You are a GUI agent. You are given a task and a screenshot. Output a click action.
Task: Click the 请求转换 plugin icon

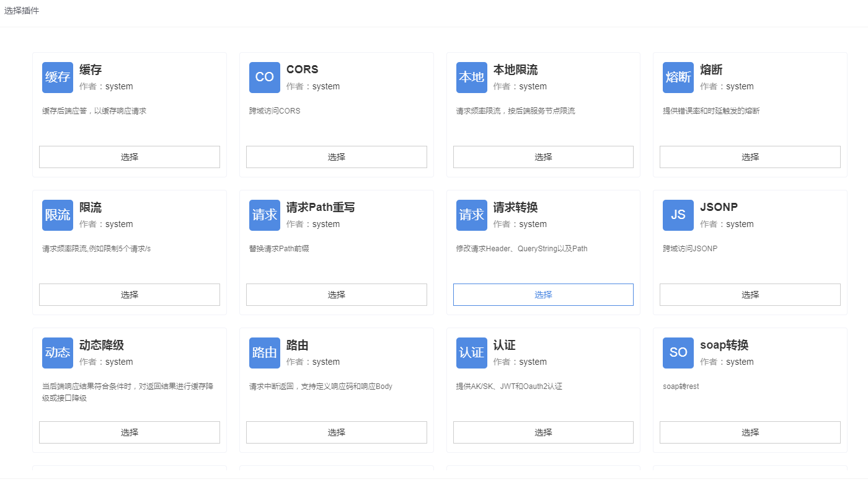point(471,215)
